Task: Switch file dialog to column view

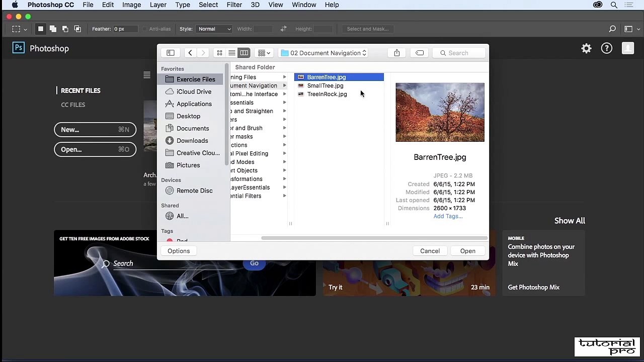Action: pos(244,53)
